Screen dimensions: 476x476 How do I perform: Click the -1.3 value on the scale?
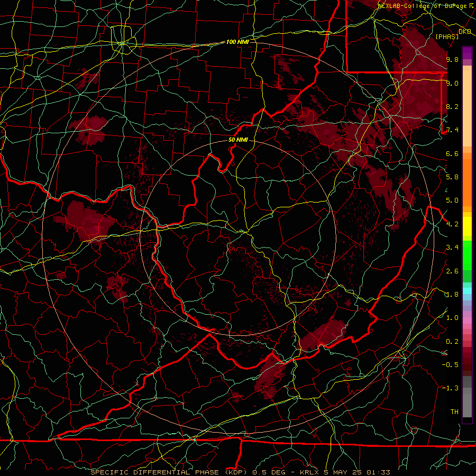[x=450, y=388]
